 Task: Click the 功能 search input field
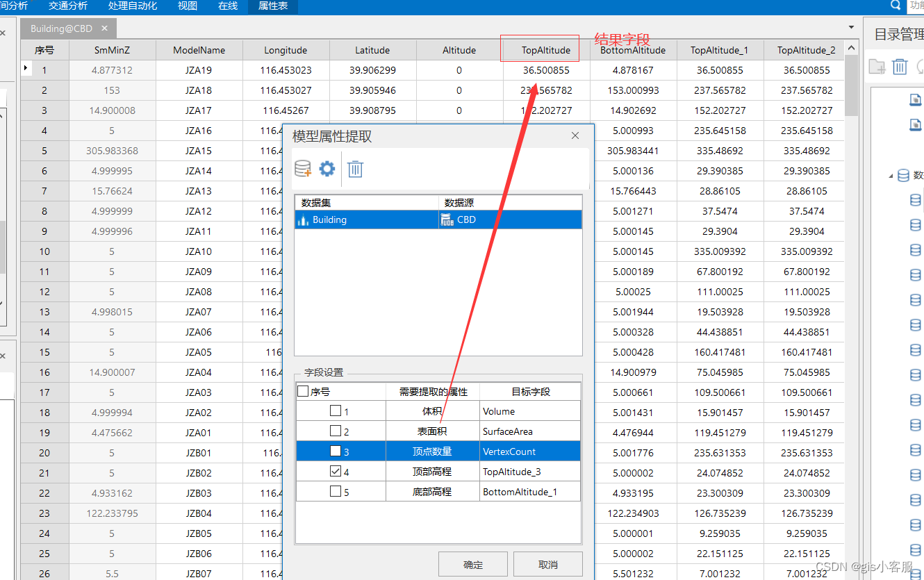[916, 6]
